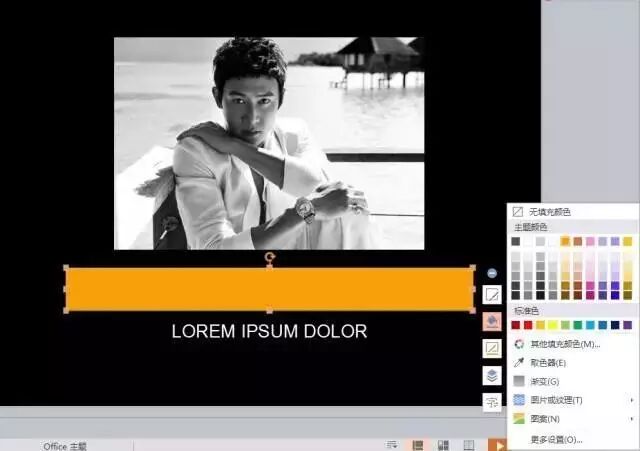Switch to reading view icon in status bar
Image resolution: width=640 pixels, height=451 pixels.
click(469, 445)
